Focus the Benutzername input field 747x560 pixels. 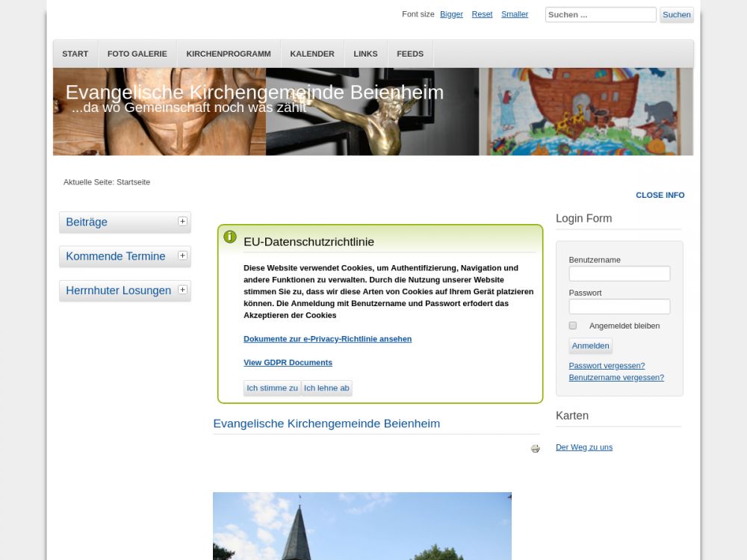(x=619, y=274)
